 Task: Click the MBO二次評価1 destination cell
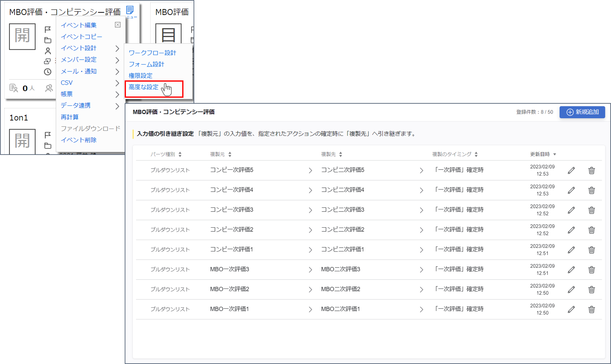[340, 309]
